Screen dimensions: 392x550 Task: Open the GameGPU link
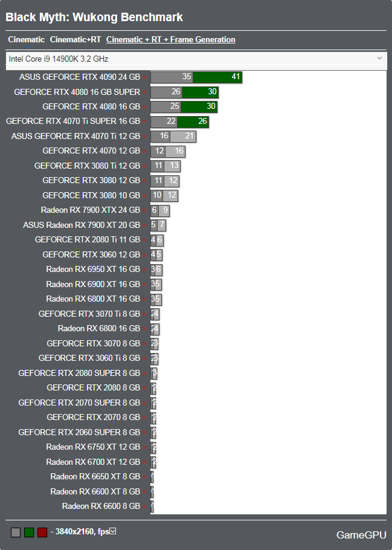coord(361,535)
